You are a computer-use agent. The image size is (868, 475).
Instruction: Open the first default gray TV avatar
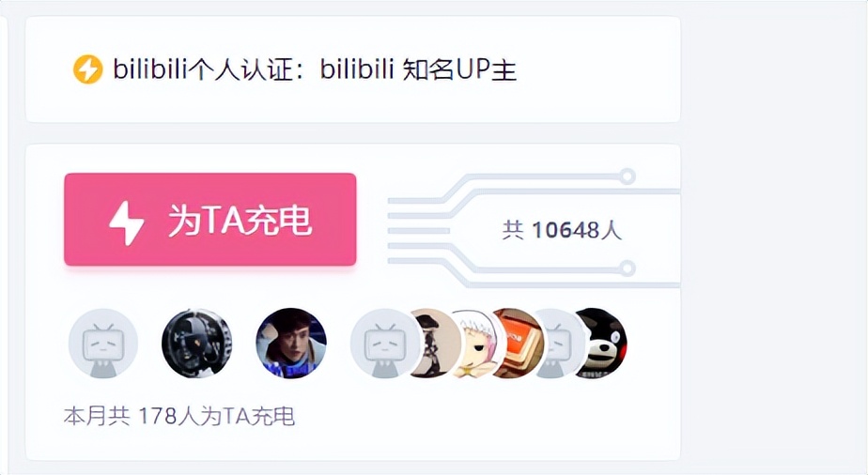[103, 344]
